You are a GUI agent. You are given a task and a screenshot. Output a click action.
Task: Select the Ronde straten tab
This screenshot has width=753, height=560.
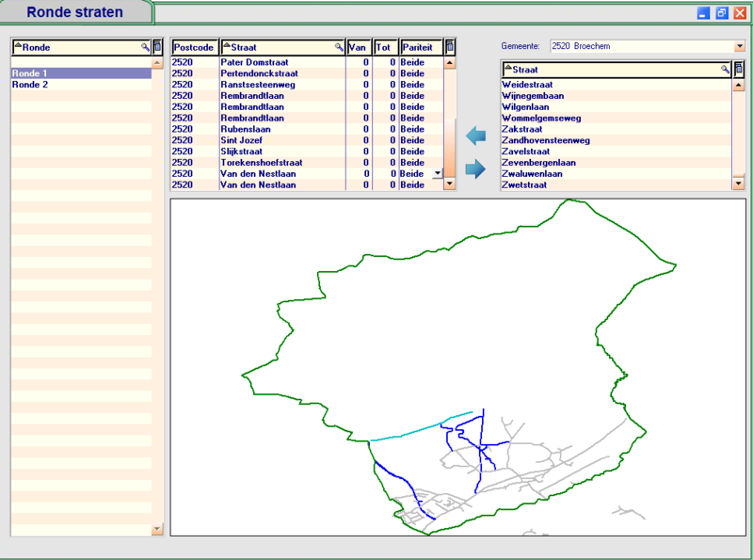(x=75, y=12)
